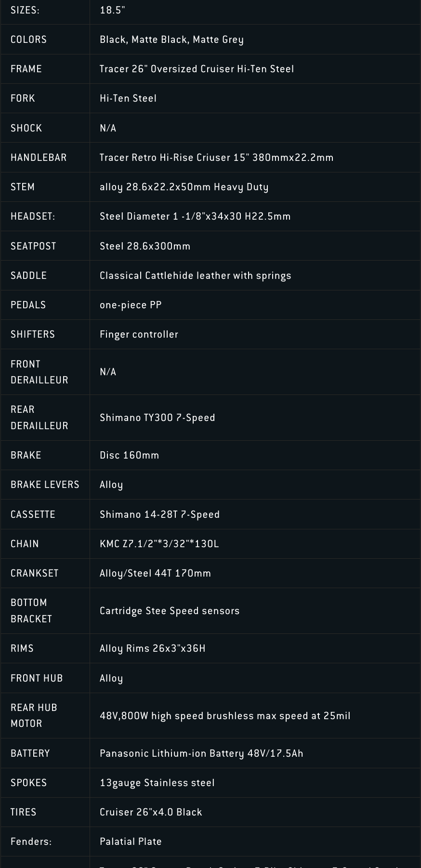Click the REAR DERAILLEUR label
Viewport: 421px width, 868px height.
click(39, 418)
